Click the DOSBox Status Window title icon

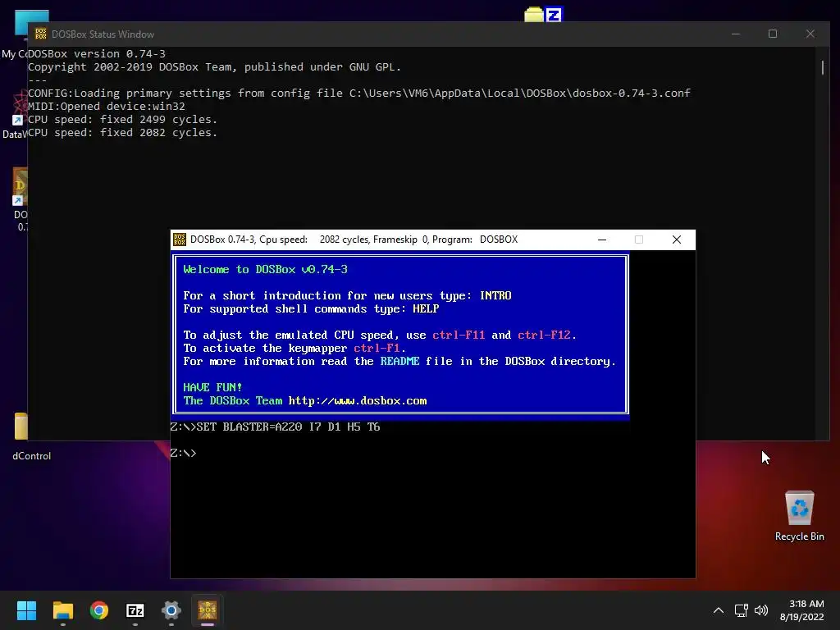pyautogui.click(x=41, y=34)
